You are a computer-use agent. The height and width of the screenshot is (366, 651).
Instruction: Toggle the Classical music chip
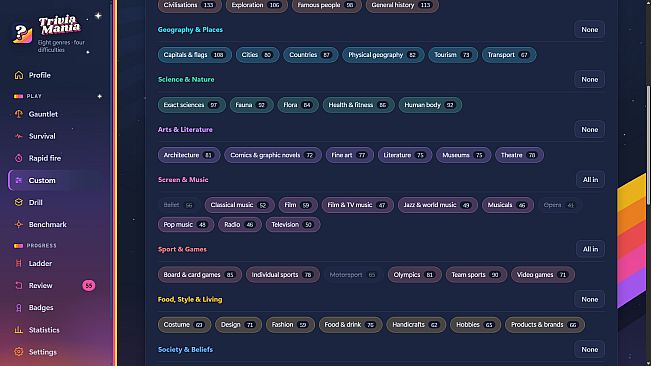pyautogui.click(x=240, y=205)
